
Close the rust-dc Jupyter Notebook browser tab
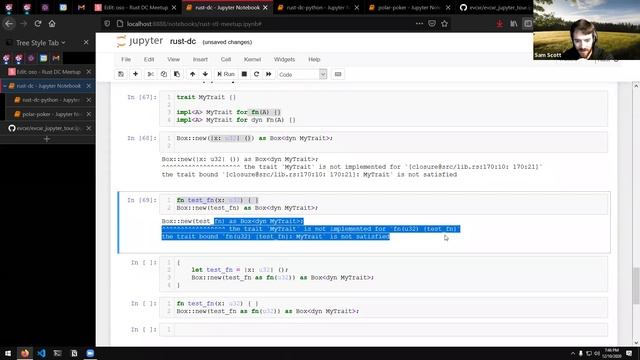pyautogui.click(x=265, y=8)
